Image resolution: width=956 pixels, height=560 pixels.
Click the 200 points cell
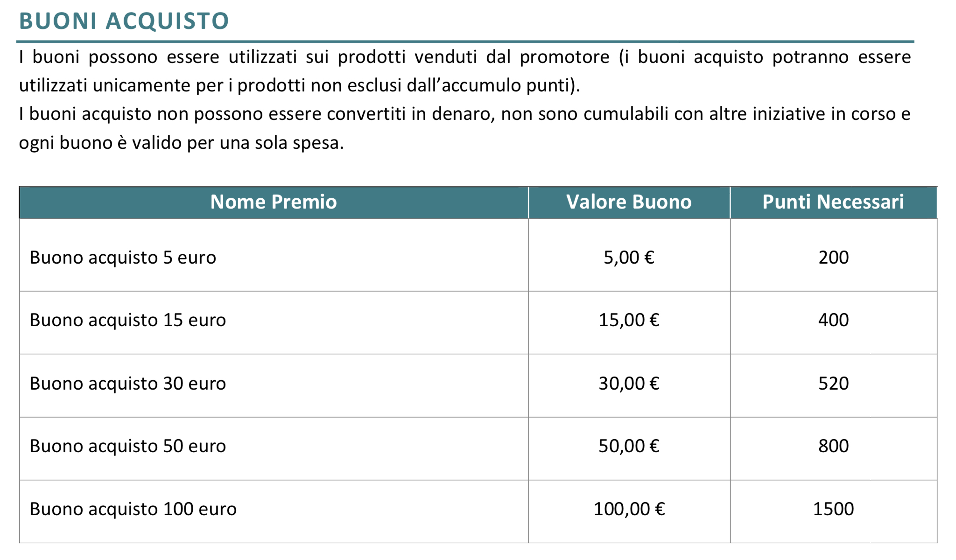(833, 258)
